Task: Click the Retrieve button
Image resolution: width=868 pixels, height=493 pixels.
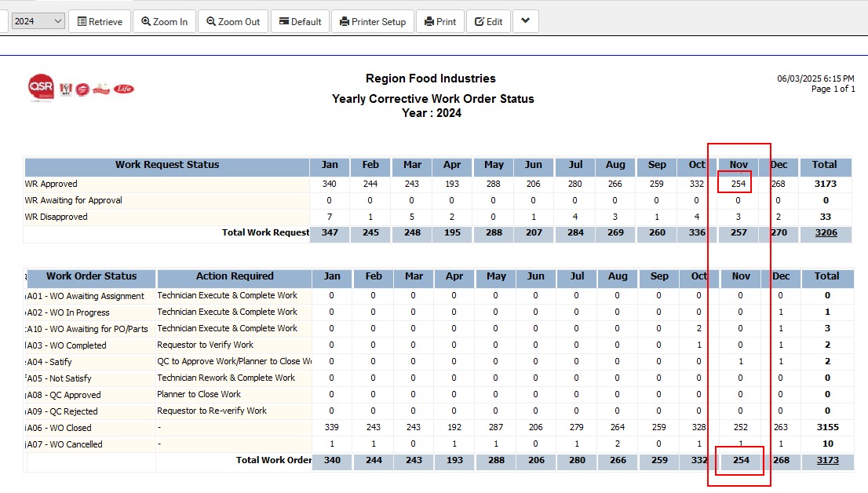Action: click(100, 22)
